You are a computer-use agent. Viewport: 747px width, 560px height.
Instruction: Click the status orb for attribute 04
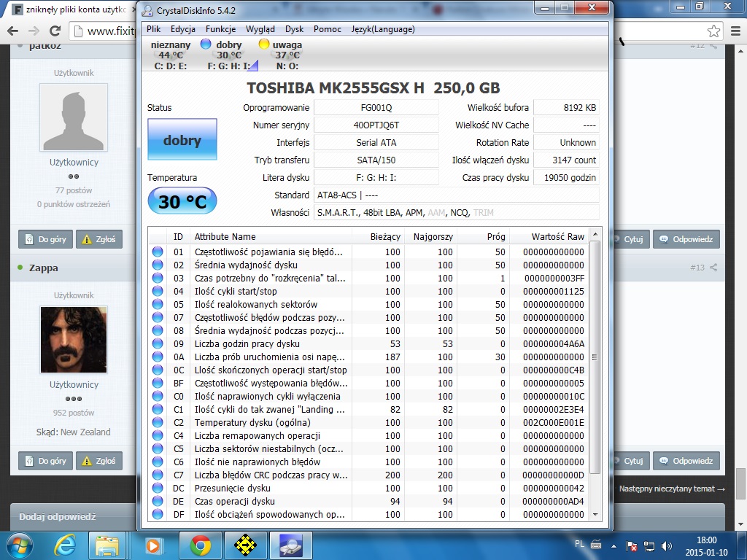[x=158, y=291]
